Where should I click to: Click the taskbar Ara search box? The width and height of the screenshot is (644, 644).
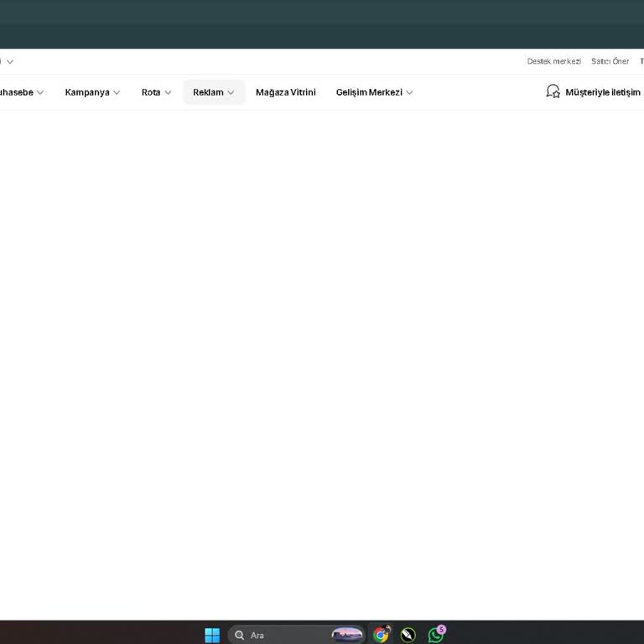coord(297,635)
